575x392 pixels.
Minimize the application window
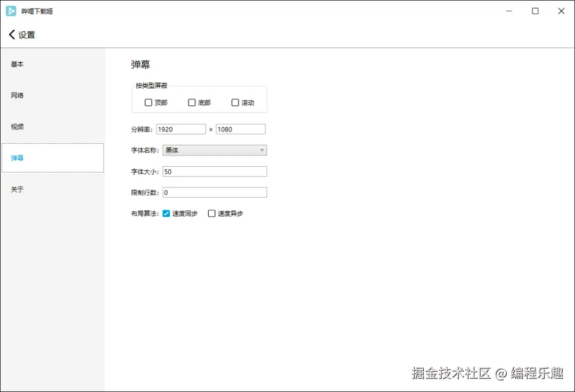click(x=509, y=11)
